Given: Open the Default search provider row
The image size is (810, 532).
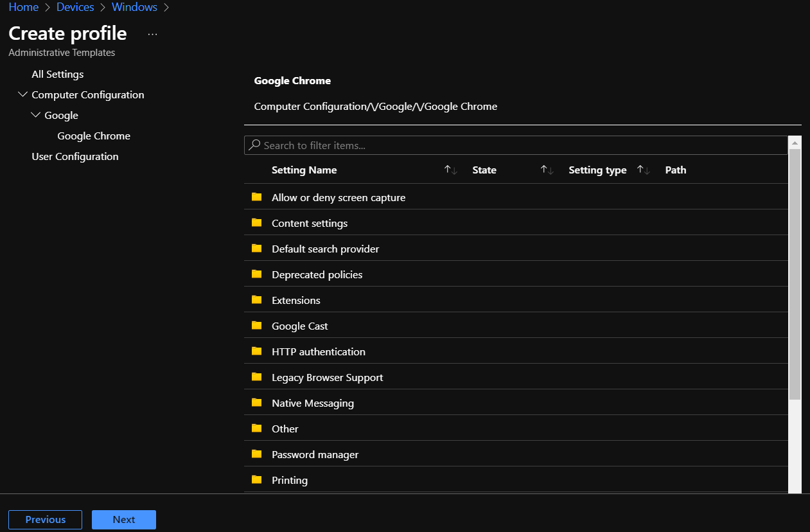Looking at the screenshot, I should (516, 248).
